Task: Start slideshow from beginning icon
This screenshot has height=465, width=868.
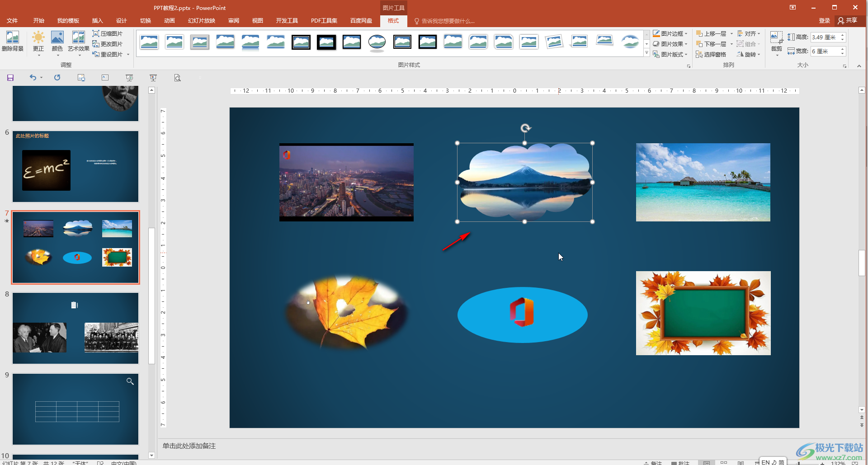Action: click(129, 78)
